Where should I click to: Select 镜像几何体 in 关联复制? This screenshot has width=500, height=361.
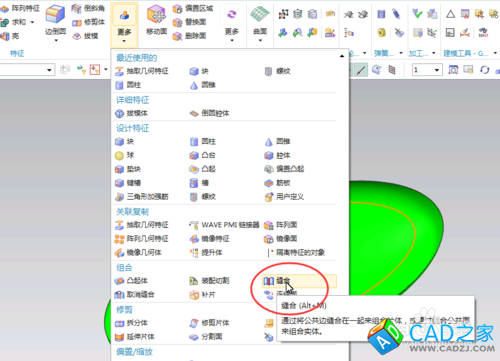[138, 253]
